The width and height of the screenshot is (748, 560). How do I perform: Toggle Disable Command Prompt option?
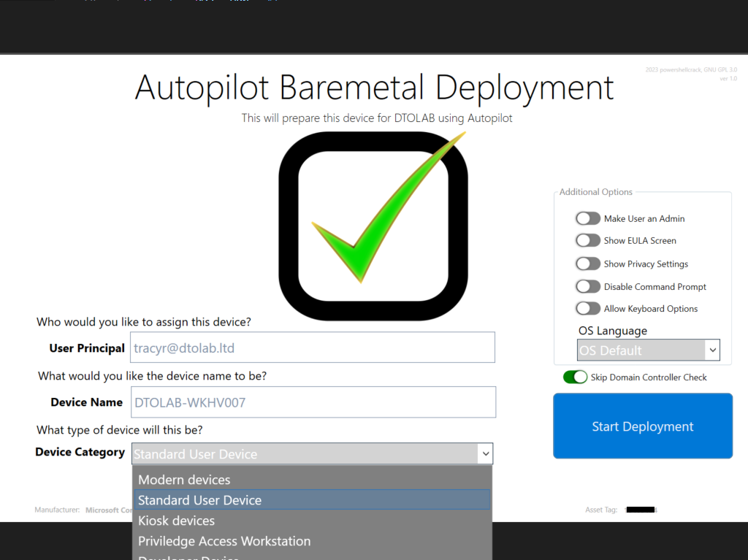click(x=588, y=287)
